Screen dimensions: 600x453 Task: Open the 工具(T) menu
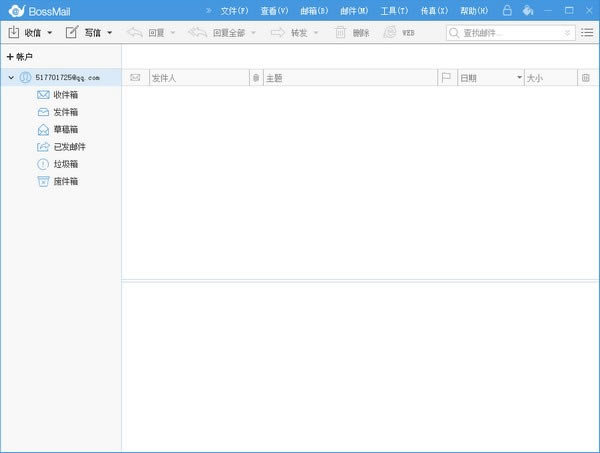coord(394,11)
